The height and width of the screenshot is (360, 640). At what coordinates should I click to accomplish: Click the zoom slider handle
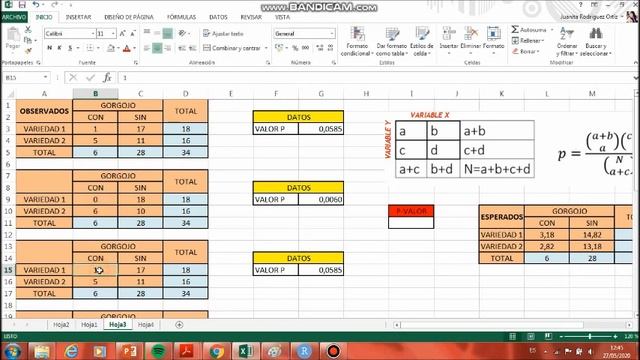point(589,336)
